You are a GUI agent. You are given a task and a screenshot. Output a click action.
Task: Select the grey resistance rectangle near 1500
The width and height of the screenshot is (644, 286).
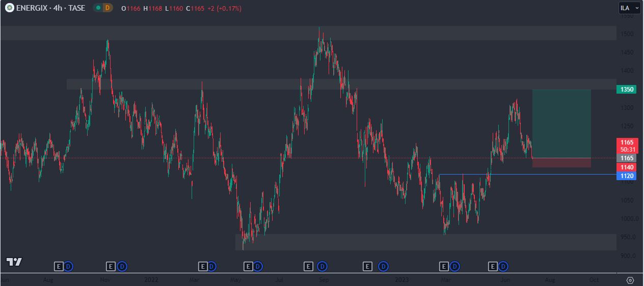[x=308, y=33]
